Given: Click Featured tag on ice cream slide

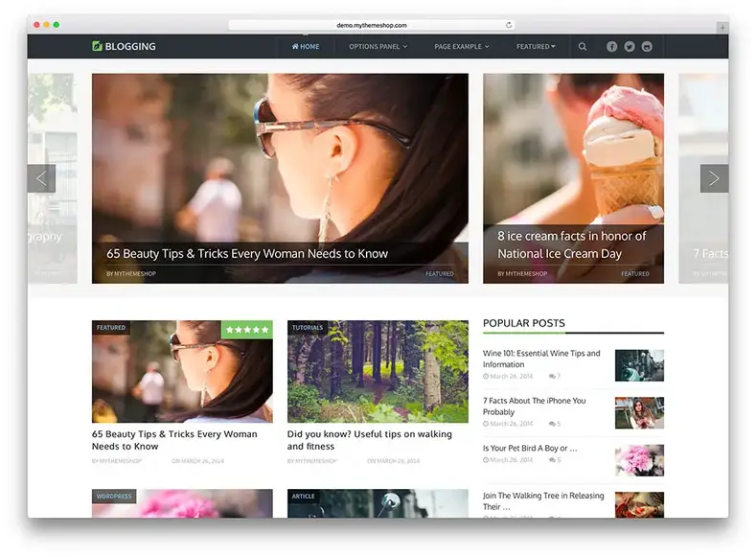Looking at the screenshot, I should [x=635, y=274].
